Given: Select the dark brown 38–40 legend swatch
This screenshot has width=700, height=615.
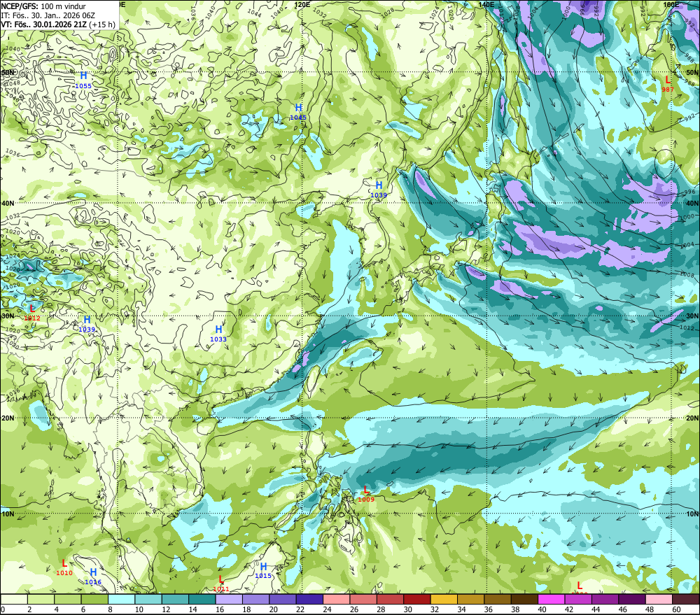Looking at the screenshot, I should tap(524, 599).
